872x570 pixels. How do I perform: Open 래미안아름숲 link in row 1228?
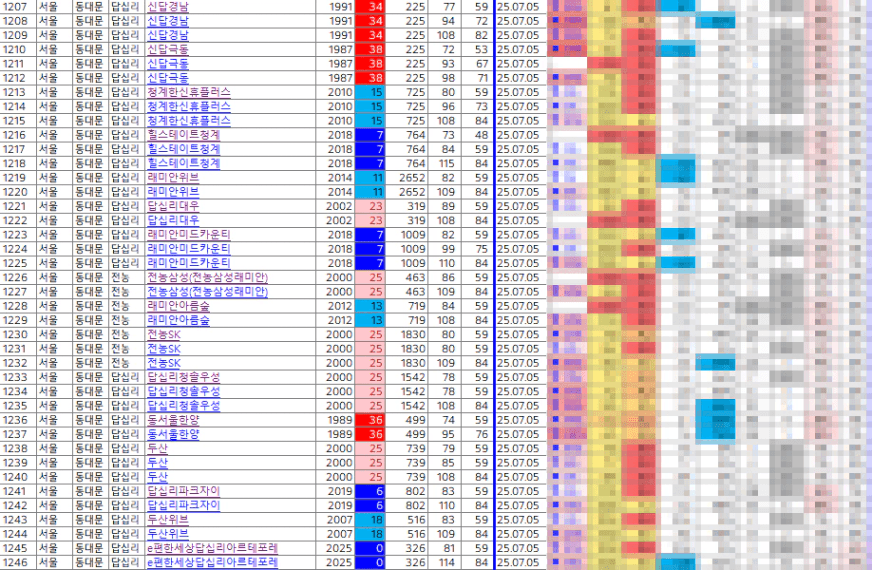[x=178, y=306]
